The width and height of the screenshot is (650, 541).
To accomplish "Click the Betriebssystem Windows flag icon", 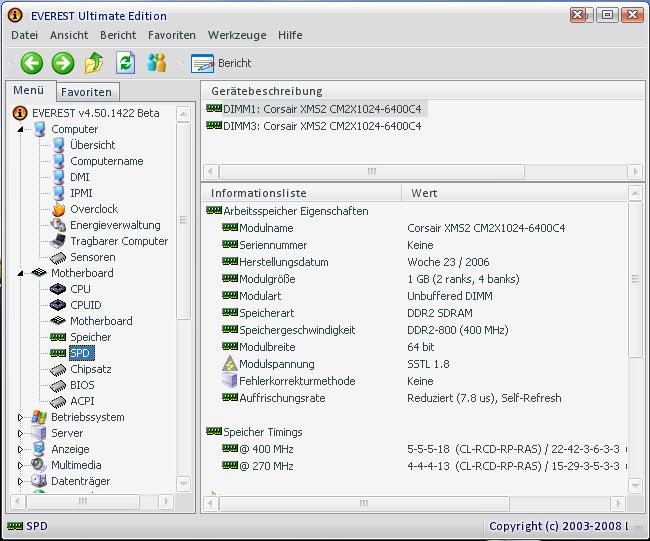I will pos(39,417).
